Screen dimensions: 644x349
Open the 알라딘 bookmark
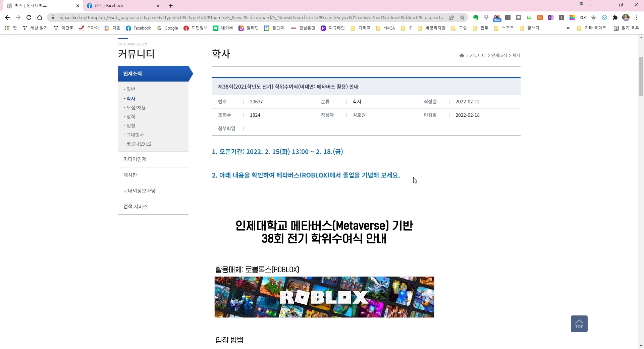(x=249, y=28)
